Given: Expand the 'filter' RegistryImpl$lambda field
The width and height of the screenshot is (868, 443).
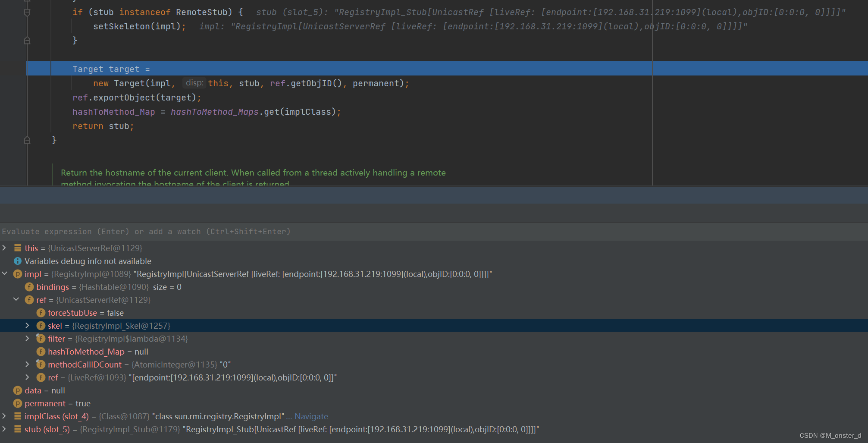Looking at the screenshot, I should click(28, 338).
